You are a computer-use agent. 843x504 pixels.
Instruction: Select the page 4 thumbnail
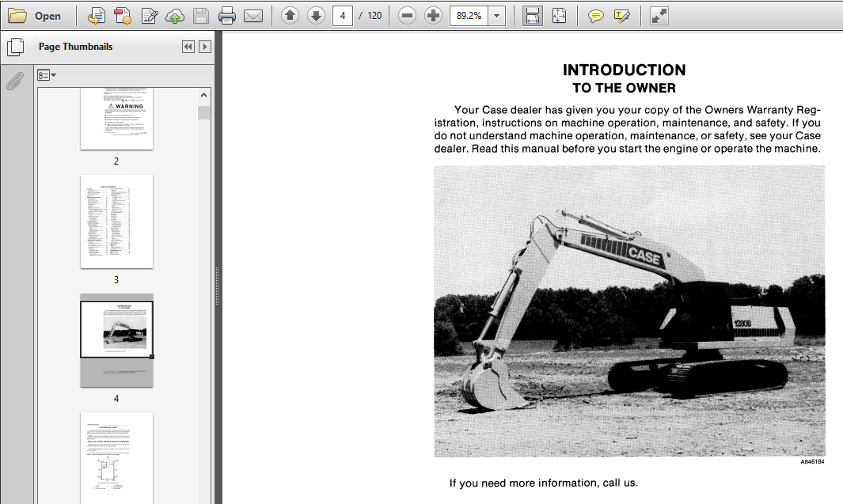(x=116, y=340)
